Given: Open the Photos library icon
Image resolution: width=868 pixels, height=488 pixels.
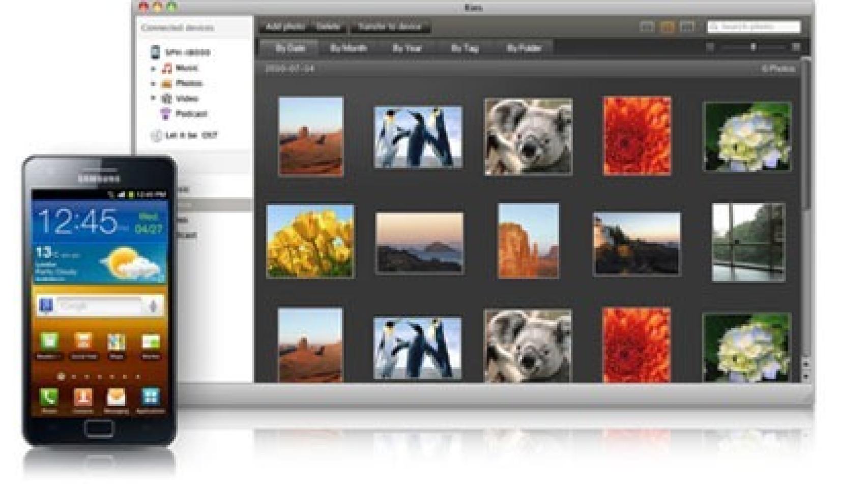Looking at the screenshot, I should click(x=166, y=83).
